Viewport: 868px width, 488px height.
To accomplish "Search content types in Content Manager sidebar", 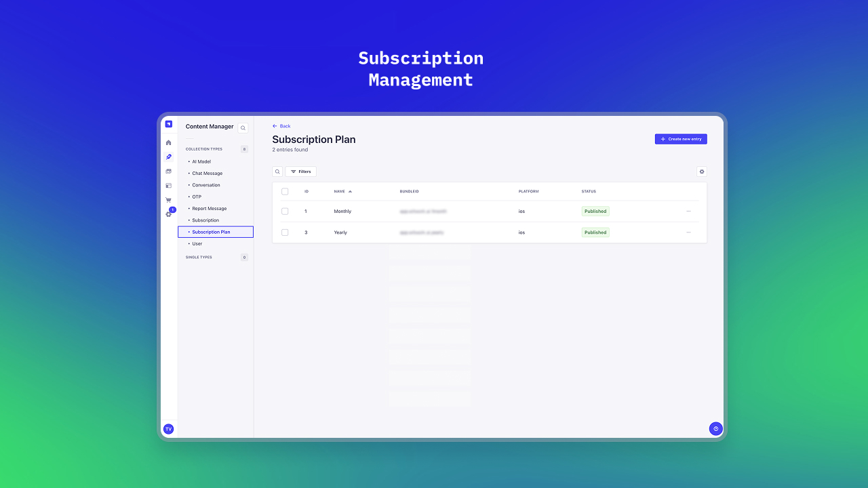I will tap(243, 127).
